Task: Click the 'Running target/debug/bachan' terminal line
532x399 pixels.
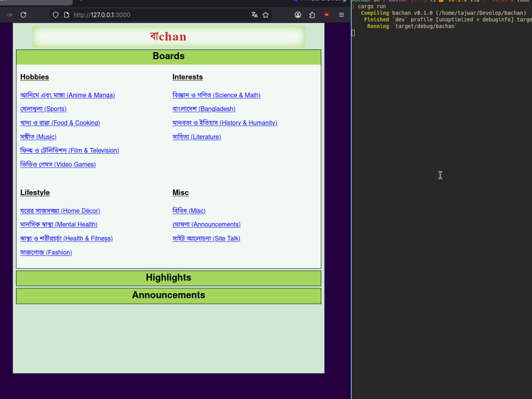Action: (412, 26)
